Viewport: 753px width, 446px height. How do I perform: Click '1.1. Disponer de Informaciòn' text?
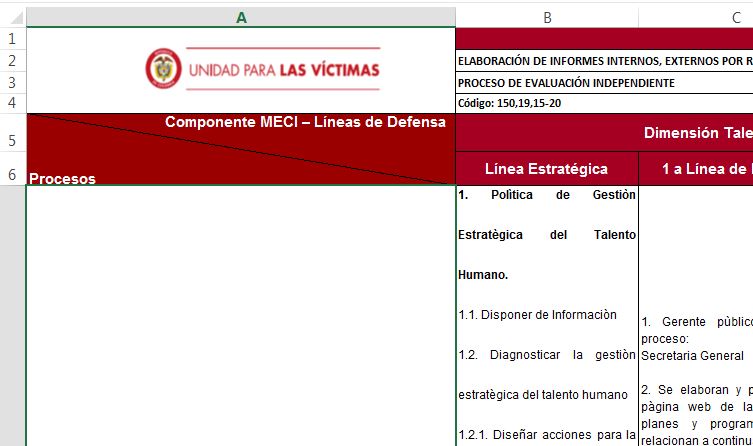[x=537, y=315]
